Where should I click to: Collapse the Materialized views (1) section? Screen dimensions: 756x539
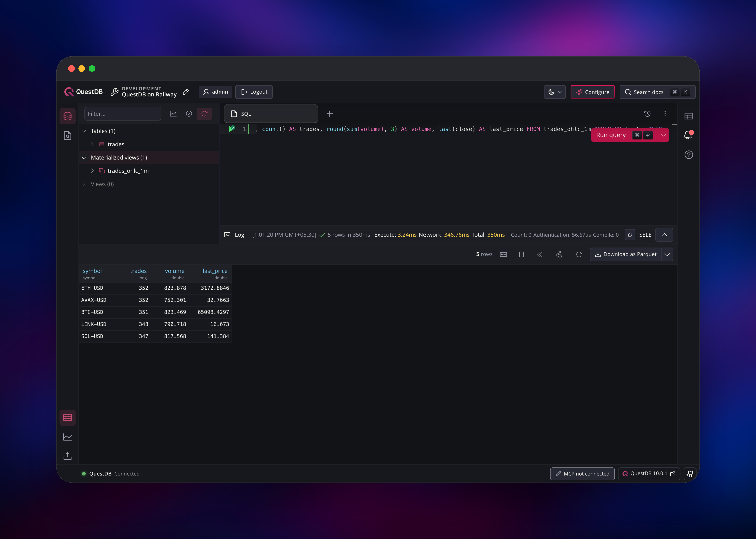pos(84,158)
